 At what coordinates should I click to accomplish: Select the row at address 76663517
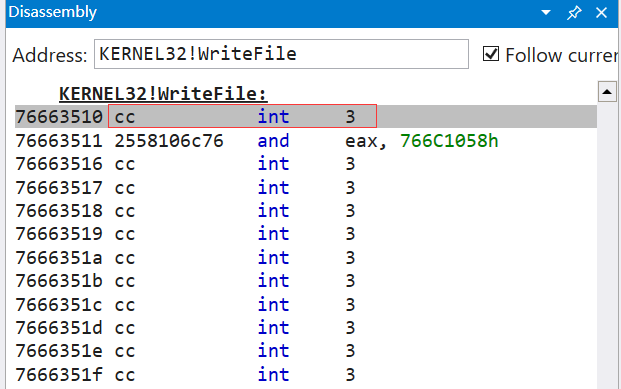[x=306, y=187]
